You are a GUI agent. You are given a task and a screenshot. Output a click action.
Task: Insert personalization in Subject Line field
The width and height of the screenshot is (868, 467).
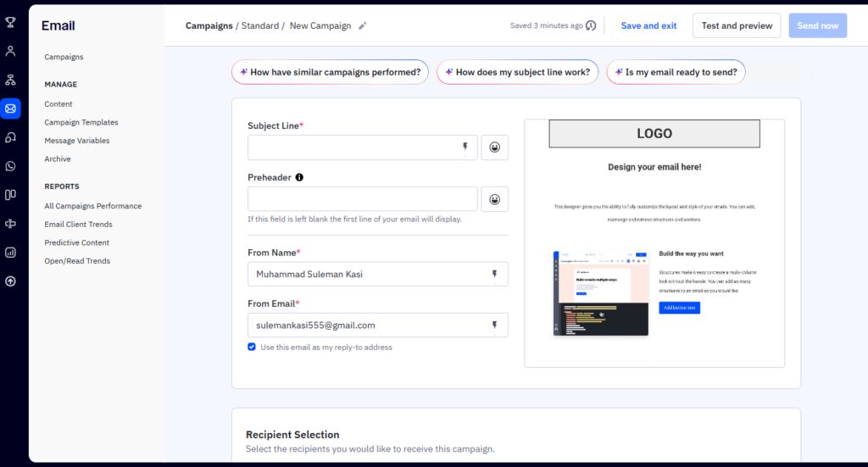pos(465,147)
